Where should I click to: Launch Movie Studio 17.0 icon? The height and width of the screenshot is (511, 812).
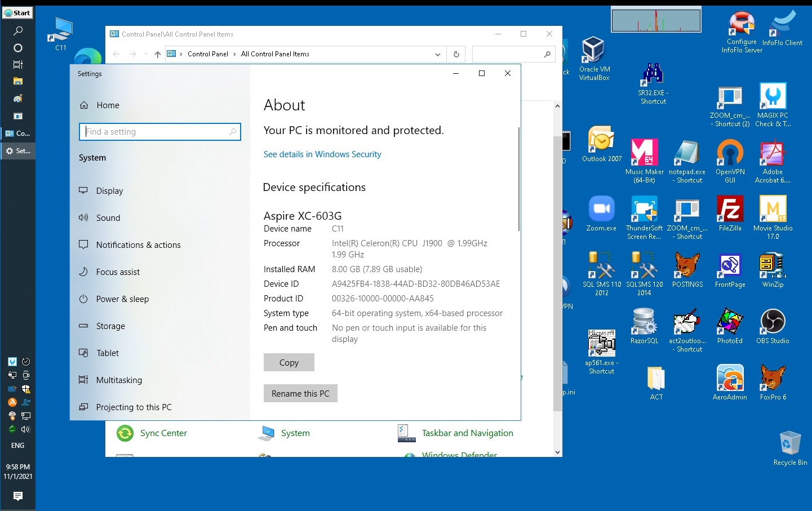[x=773, y=217]
